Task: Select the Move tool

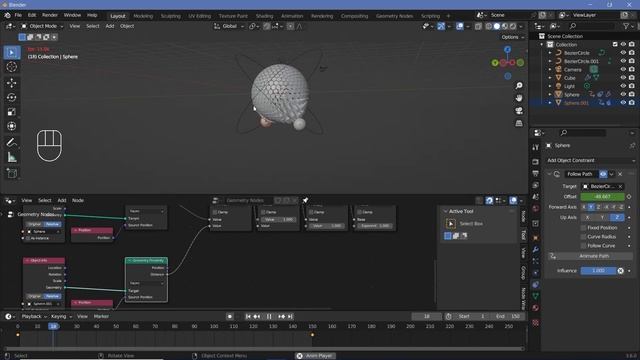Action: (x=11, y=83)
